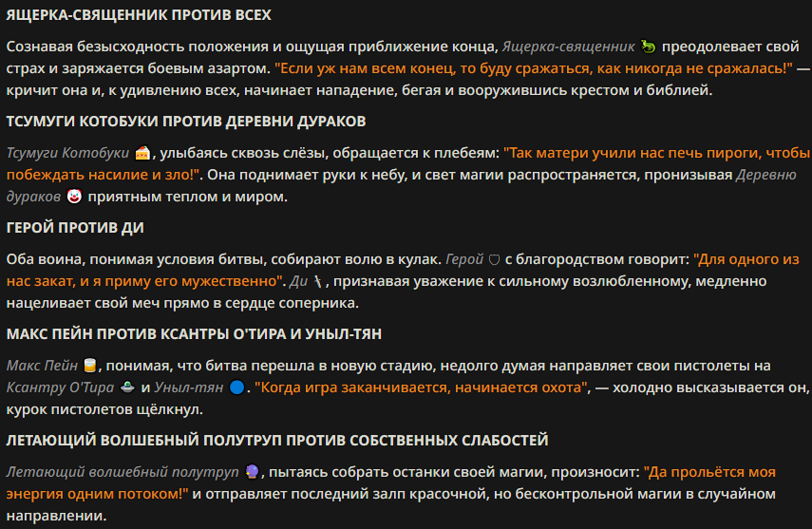Click the italic name Летающий волшебный полутруп
This screenshot has height=529, width=812.
pyautogui.click(x=123, y=472)
